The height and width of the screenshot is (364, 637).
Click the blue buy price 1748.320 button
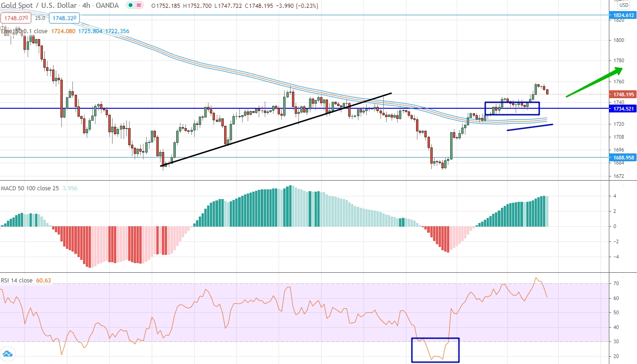[x=65, y=18]
